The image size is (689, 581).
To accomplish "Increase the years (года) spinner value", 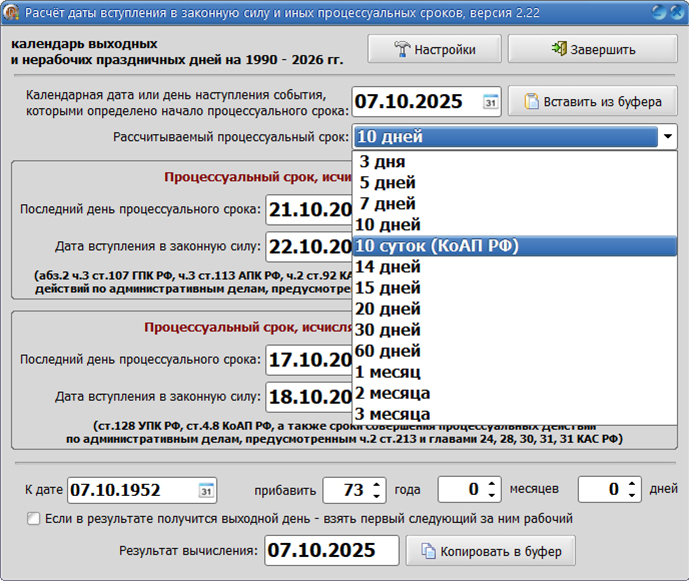I will (x=377, y=485).
